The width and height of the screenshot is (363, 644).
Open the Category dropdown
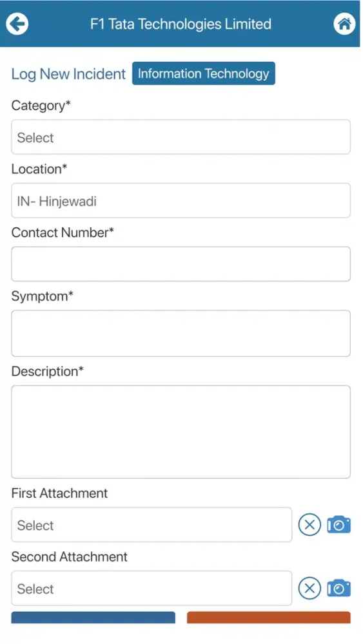181,137
